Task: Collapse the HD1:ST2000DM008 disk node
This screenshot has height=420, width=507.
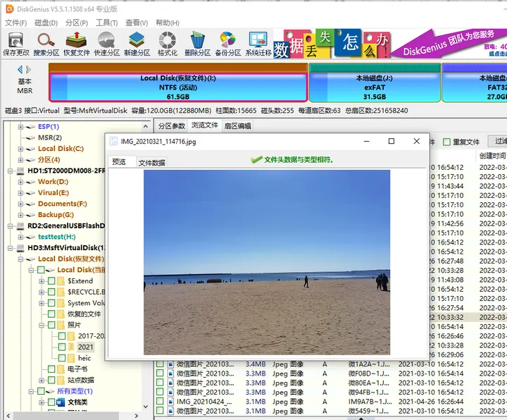Action: point(10,171)
